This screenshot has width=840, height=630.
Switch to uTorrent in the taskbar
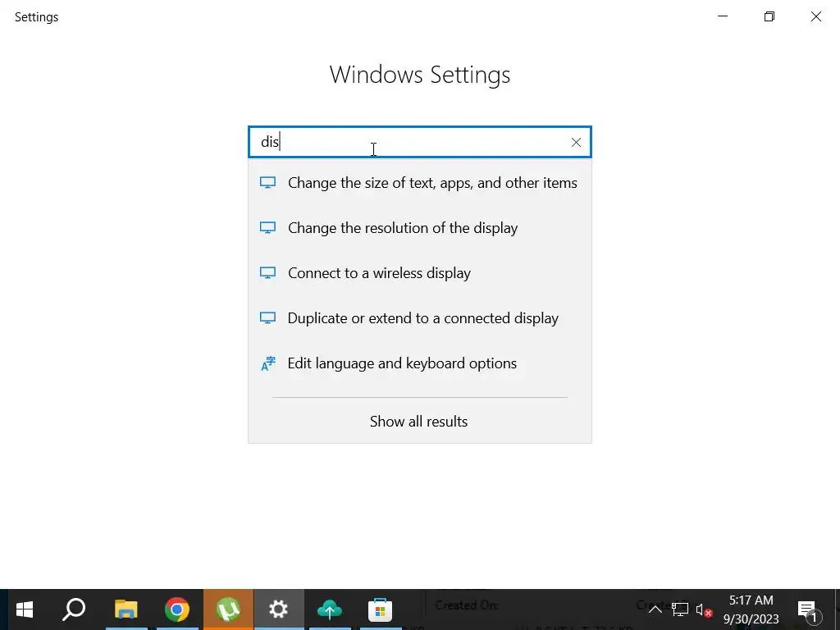click(228, 609)
